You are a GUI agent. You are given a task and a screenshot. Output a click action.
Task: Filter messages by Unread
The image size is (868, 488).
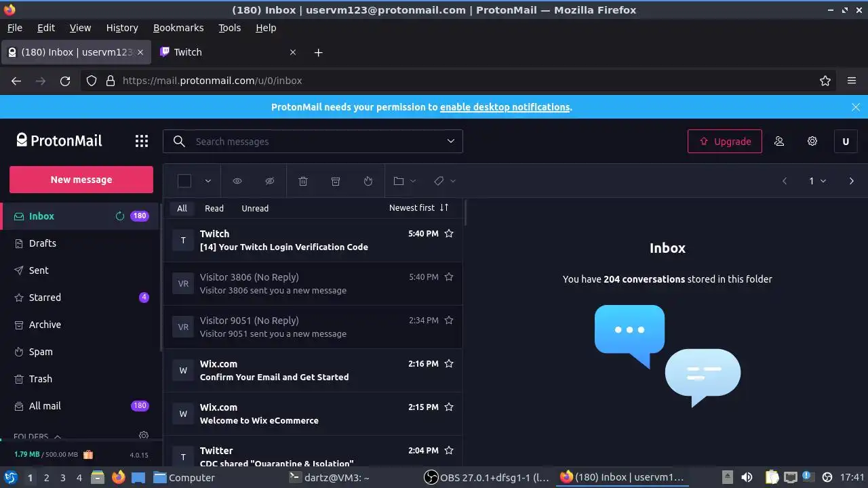pos(255,208)
